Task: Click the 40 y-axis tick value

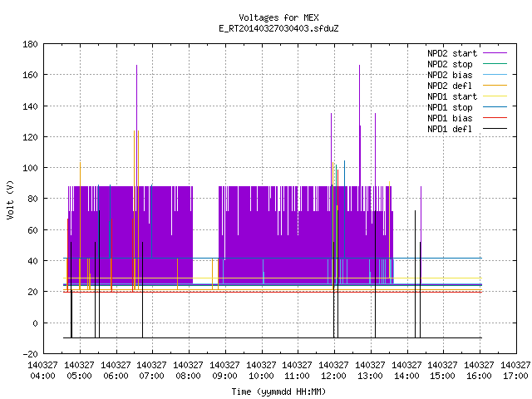Action: click(32, 261)
